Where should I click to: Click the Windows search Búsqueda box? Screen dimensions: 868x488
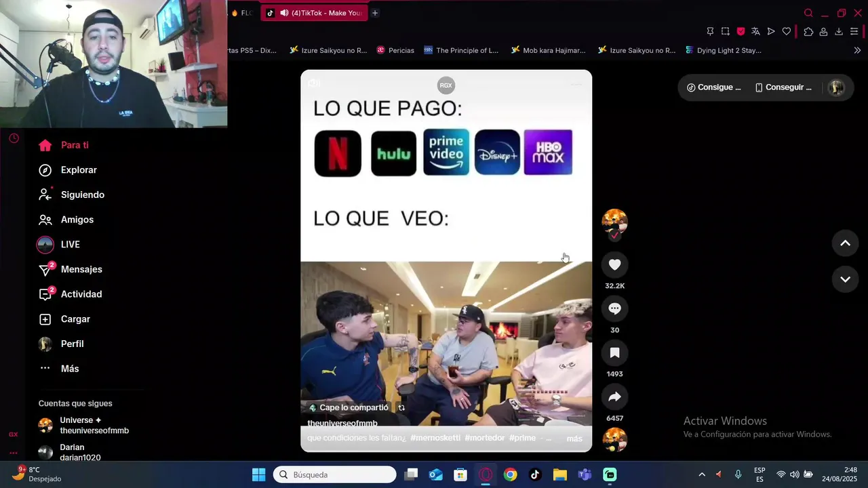[x=335, y=475]
